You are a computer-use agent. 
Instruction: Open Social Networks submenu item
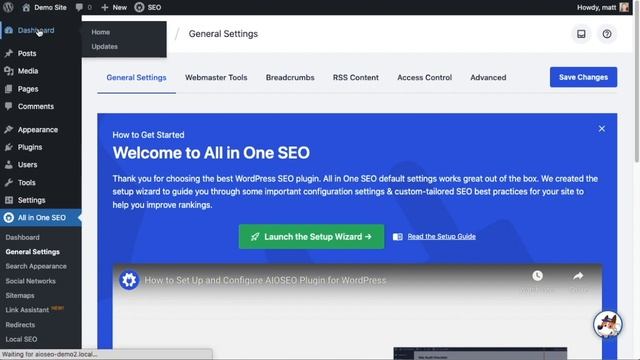pos(31,281)
